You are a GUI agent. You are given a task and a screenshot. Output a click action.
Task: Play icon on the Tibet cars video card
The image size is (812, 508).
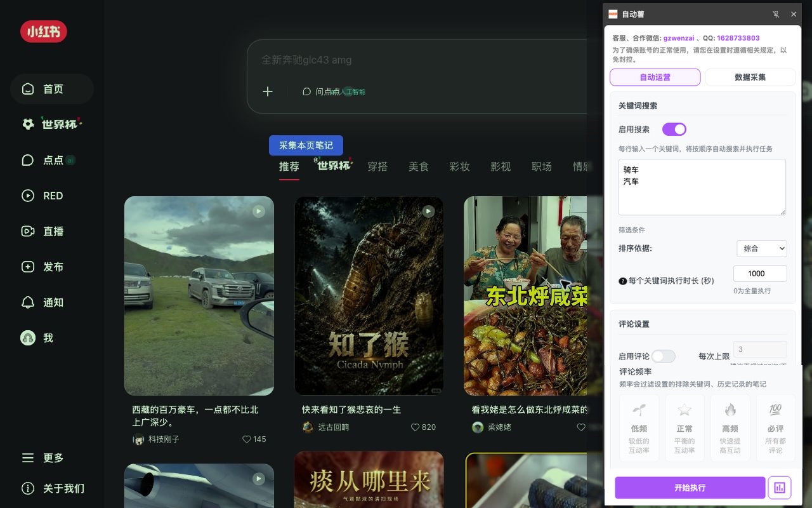[259, 211]
